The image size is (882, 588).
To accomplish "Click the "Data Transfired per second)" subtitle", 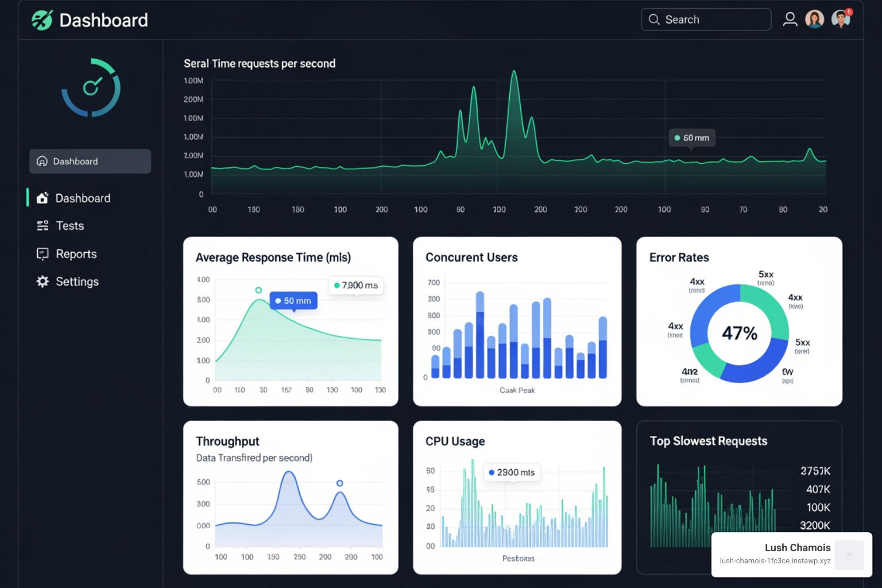I will point(254,458).
